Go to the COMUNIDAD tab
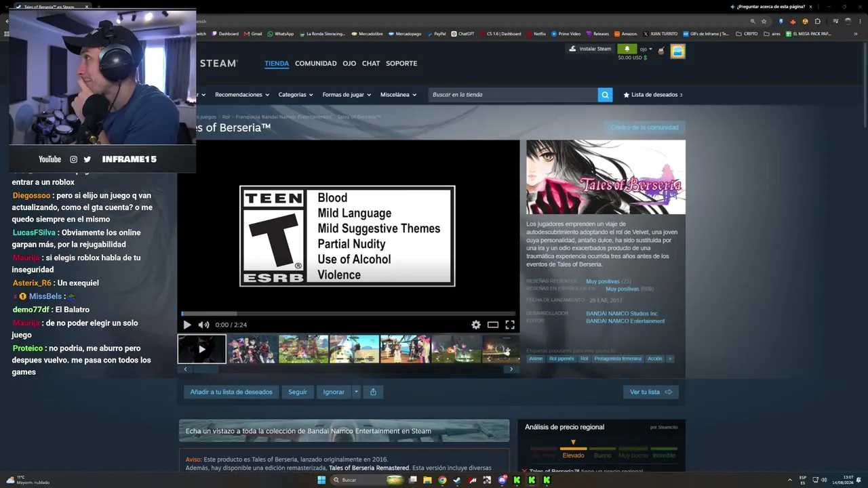This screenshot has height=488, width=868. (316, 64)
